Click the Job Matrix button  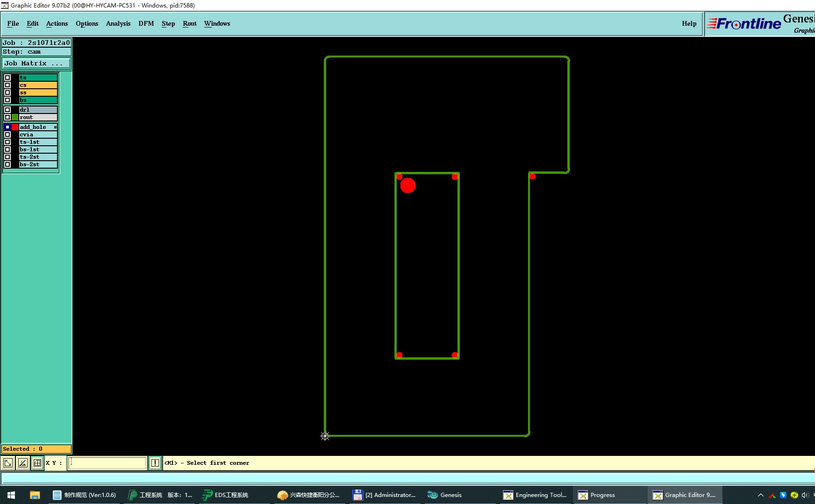[36, 64]
